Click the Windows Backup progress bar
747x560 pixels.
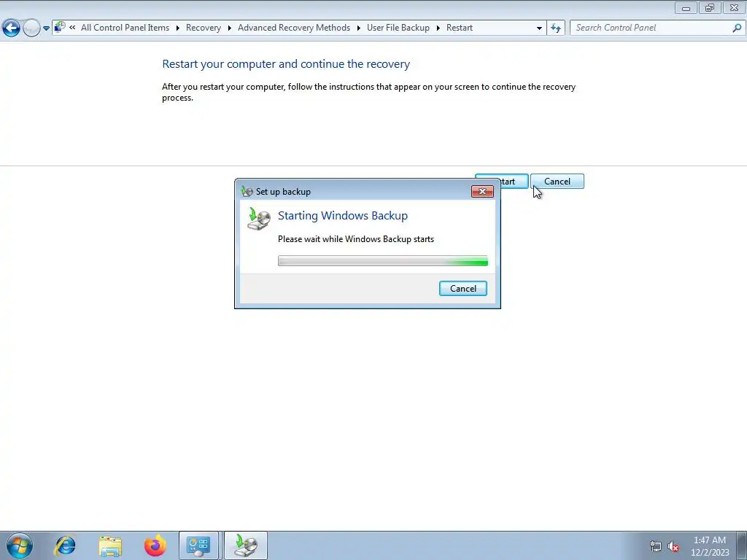pos(383,261)
